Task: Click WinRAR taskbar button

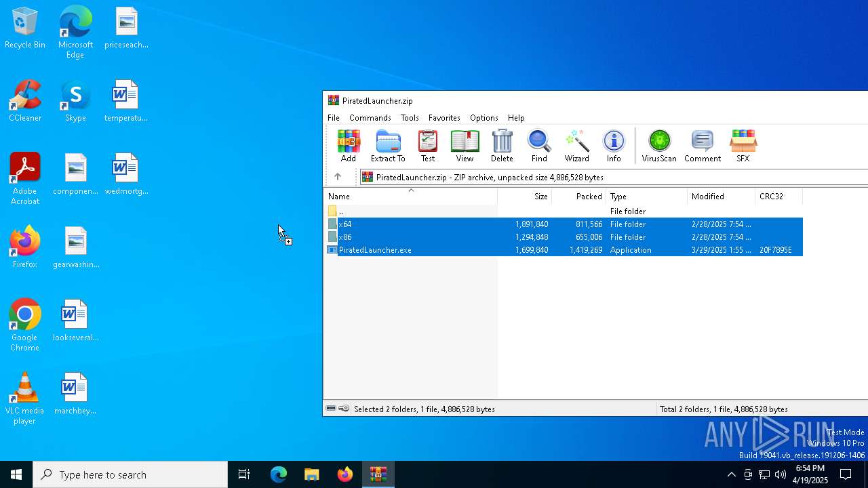Action: 378,474
